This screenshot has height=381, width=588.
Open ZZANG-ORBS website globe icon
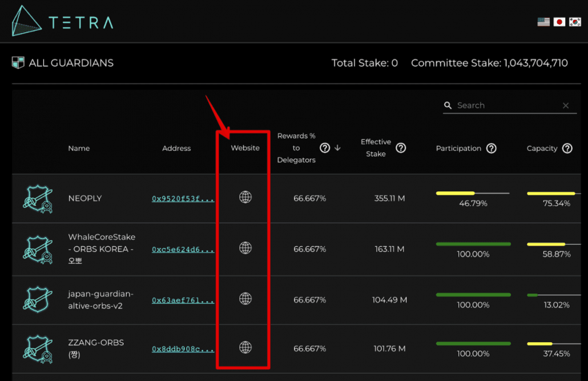tap(245, 347)
